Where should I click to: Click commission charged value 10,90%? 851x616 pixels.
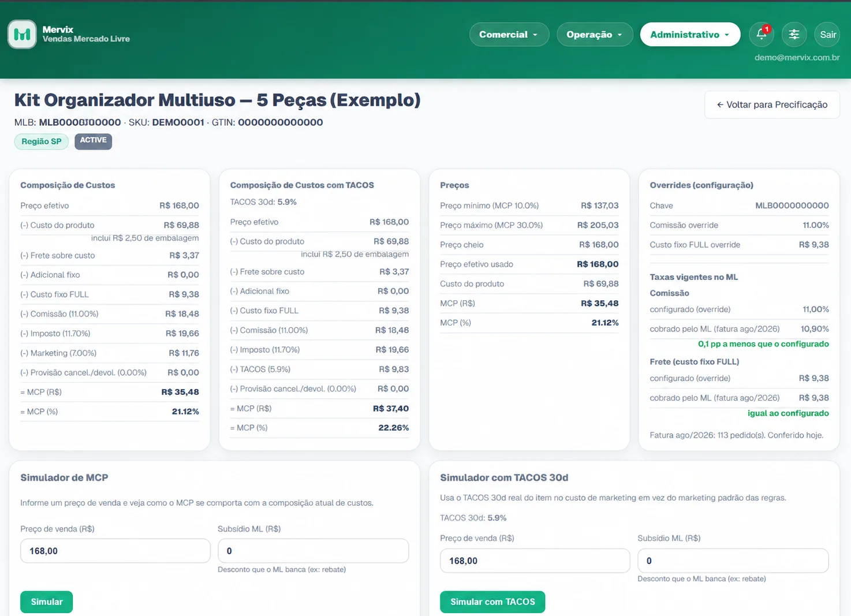pos(815,329)
